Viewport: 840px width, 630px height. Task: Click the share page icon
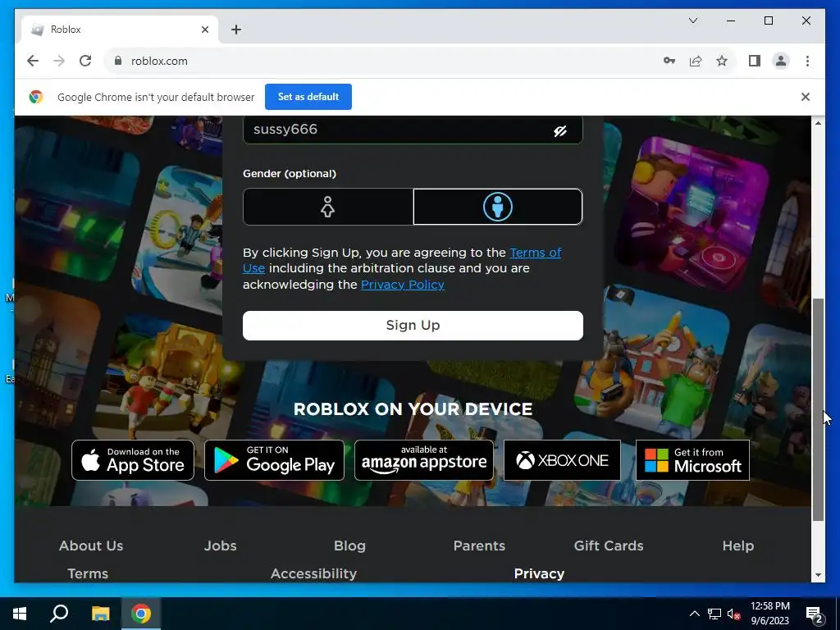(x=696, y=61)
